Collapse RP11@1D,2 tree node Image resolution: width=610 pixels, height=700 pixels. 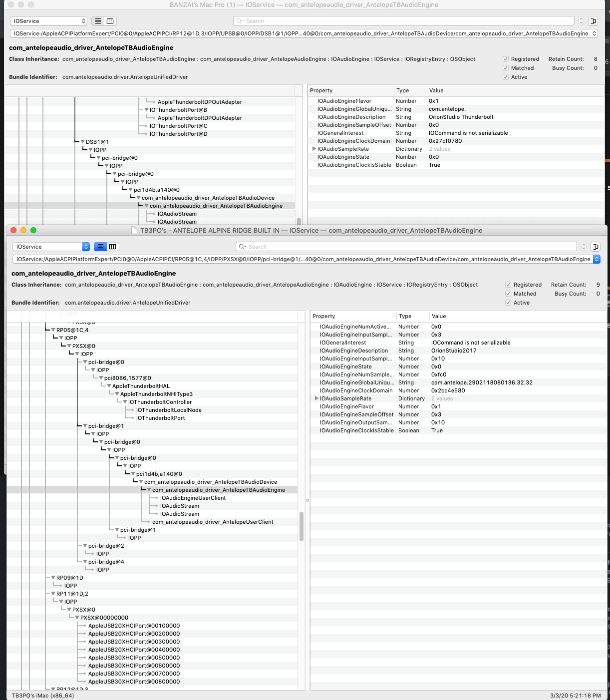coord(53,594)
